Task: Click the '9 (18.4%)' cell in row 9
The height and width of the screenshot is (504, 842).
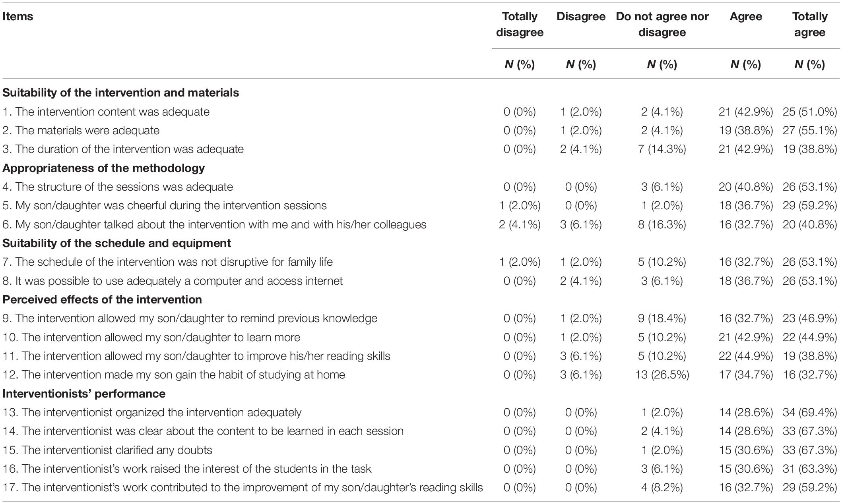Action: tap(662, 319)
